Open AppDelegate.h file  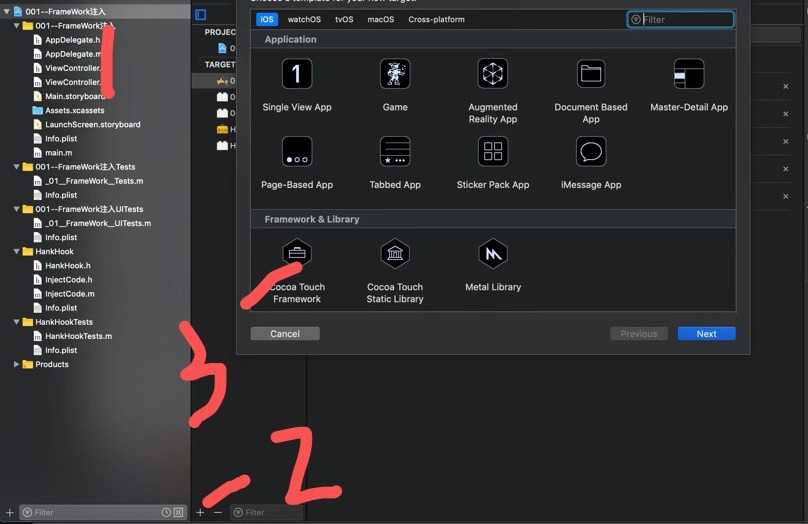[x=67, y=40]
